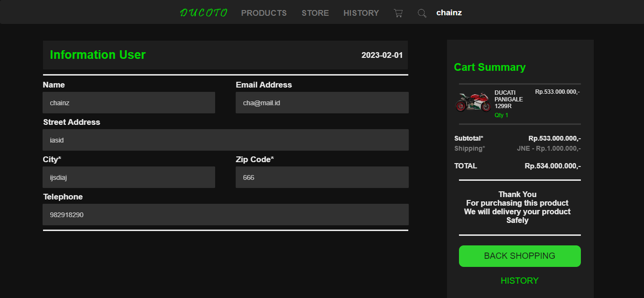Click into the Email Address field
The image size is (644, 298).
[322, 103]
